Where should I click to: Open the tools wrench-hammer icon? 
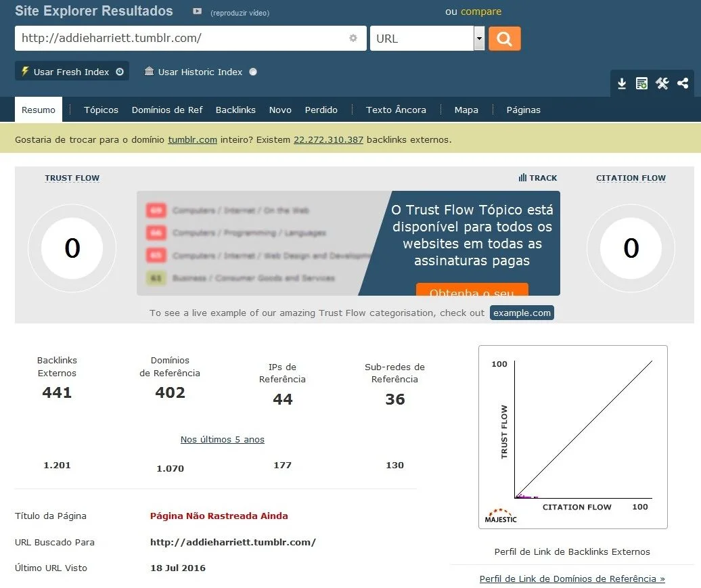click(x=662, y=84)
